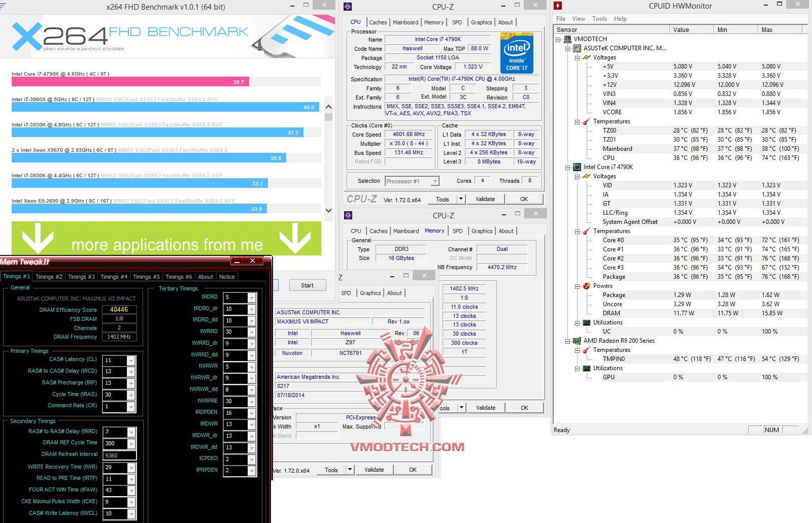Switch to Mainboard tab in top CPU-Z window
The width and height of the screenshot is (812, 523).
pyautogui.click(x=405, y=22)
